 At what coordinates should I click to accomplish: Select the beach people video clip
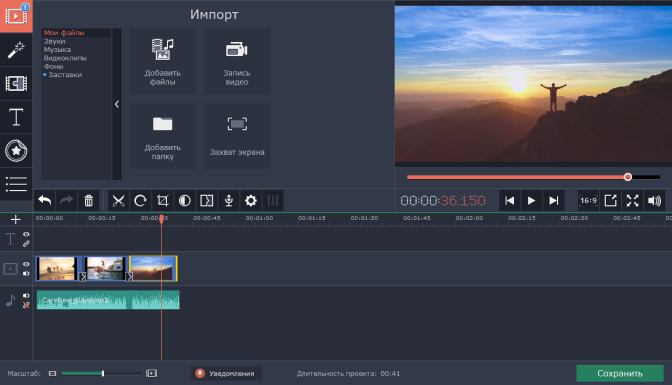57,268
